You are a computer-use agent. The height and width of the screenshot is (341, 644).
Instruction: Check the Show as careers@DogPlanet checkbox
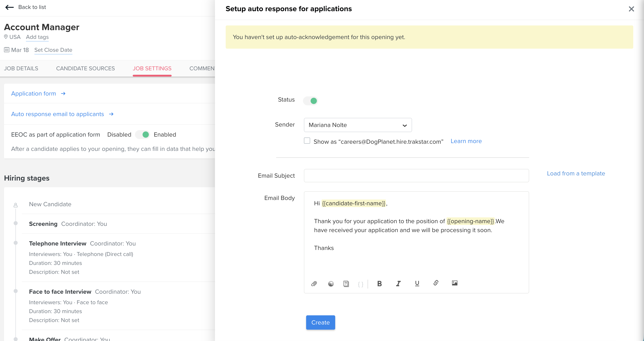point(307,141)
